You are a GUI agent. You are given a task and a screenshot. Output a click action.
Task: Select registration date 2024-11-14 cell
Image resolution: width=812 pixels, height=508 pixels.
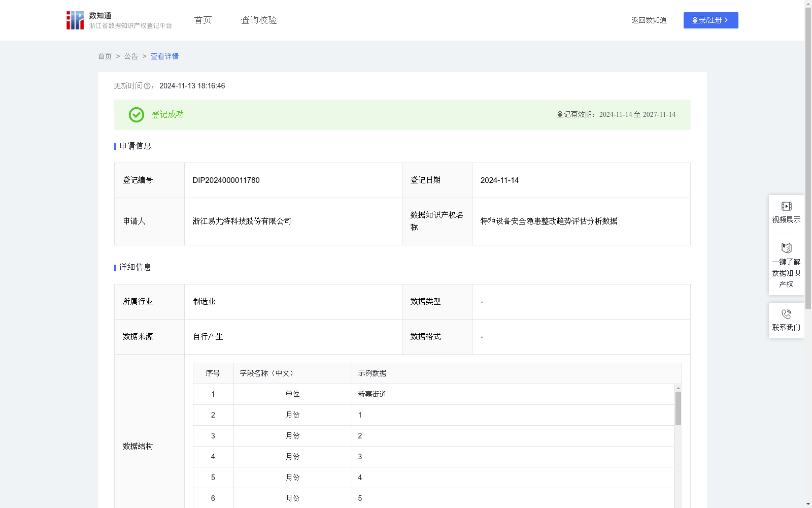pyautogui.click(x=581, y=180)
